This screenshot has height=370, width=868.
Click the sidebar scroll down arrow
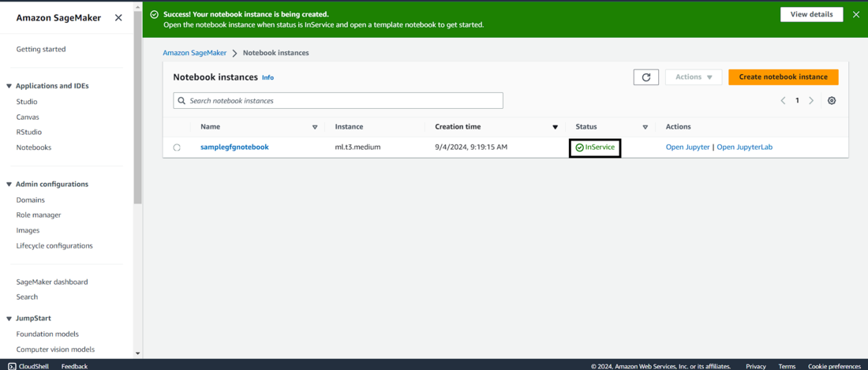[138, 353]
